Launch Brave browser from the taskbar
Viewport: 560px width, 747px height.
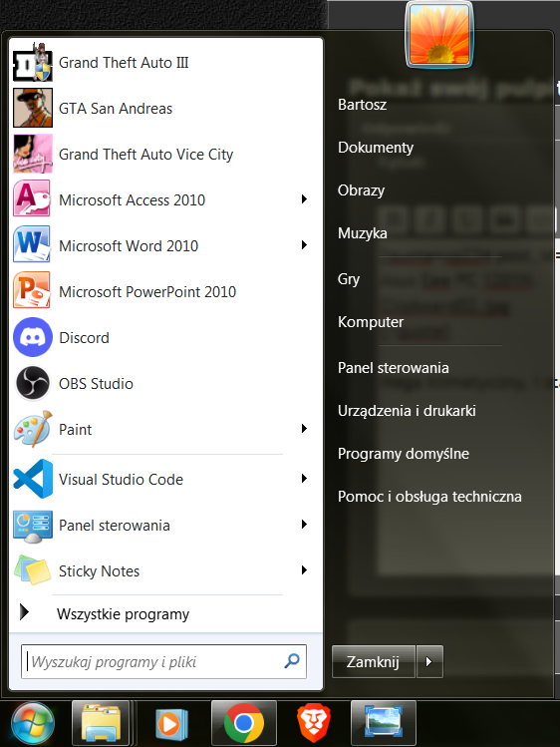pyautogui.click(x=314, y=723)
